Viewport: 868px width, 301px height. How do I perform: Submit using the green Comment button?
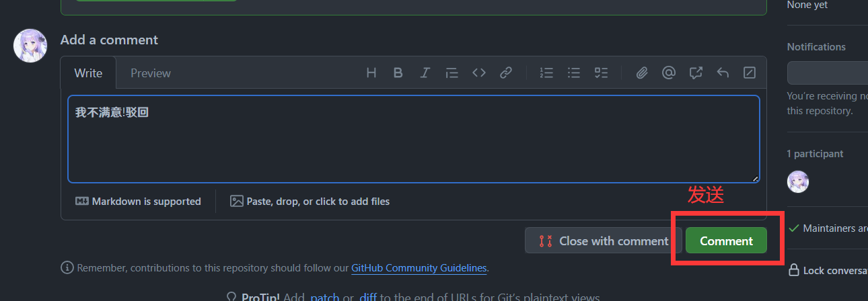click(x=726, y=241)
